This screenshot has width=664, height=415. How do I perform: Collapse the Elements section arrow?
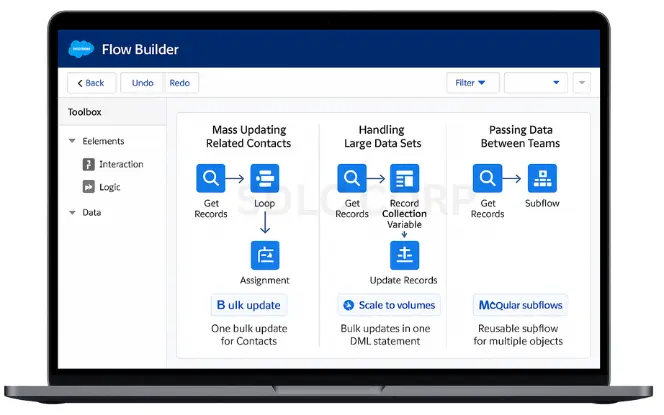(x=72, y=141)
